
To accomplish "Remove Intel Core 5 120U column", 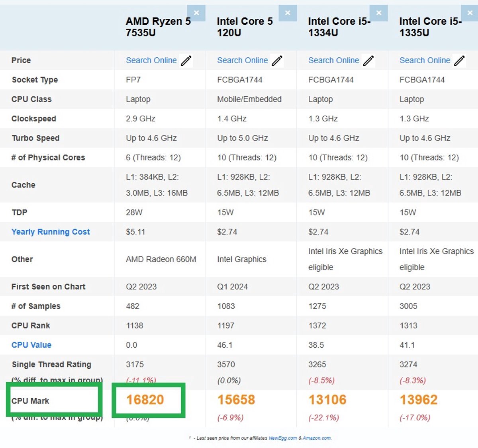I will pos(288,13).
